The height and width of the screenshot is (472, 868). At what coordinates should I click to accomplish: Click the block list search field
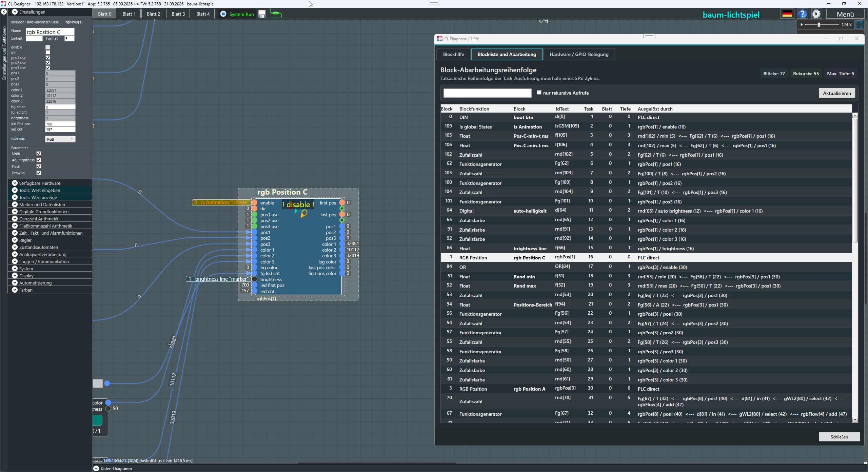coord(487,93)
